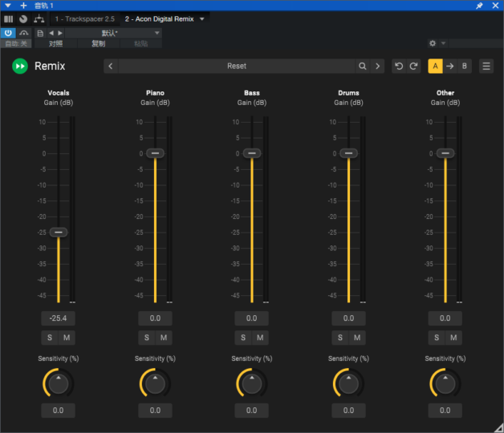Screen dimensions: 504x433
Task: Click the Piano gain slider handle
Action: click(155, 153)
